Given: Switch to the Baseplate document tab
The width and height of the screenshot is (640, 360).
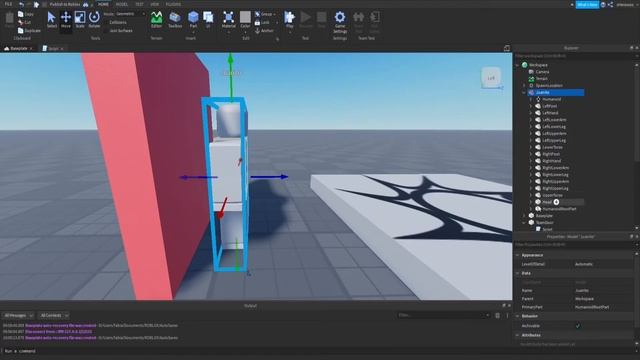Looking at the screenshot, I should point(18,48).
